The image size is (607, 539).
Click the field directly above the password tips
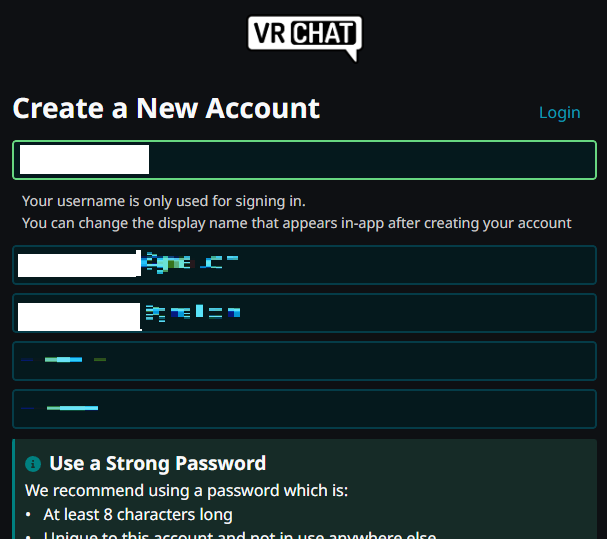coord(304,409)
